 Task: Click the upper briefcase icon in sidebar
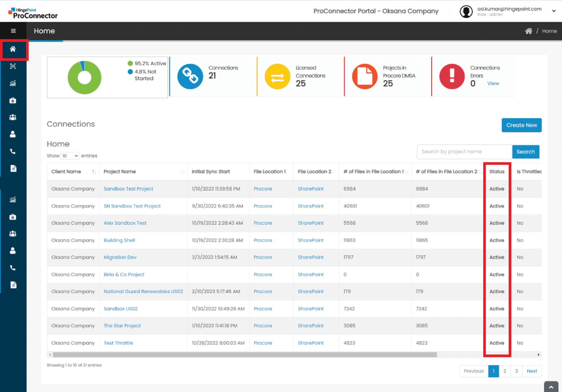tap(13, 100)
